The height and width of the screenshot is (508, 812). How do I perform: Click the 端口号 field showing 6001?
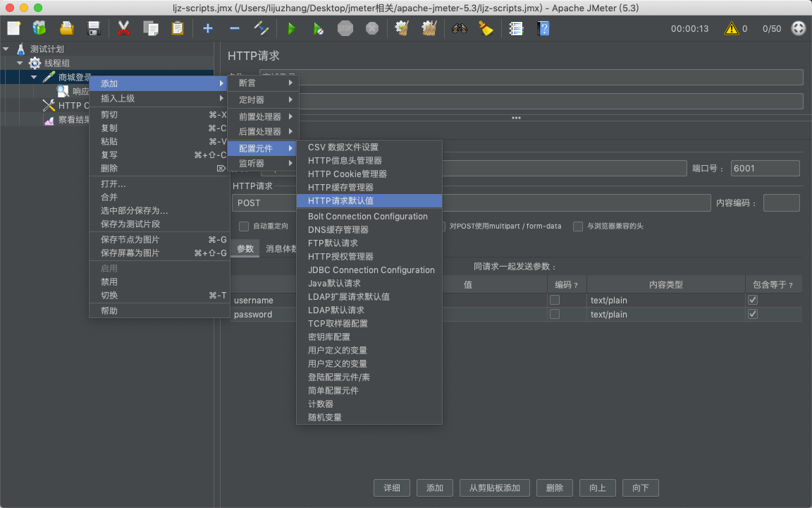tap(765, 169)
